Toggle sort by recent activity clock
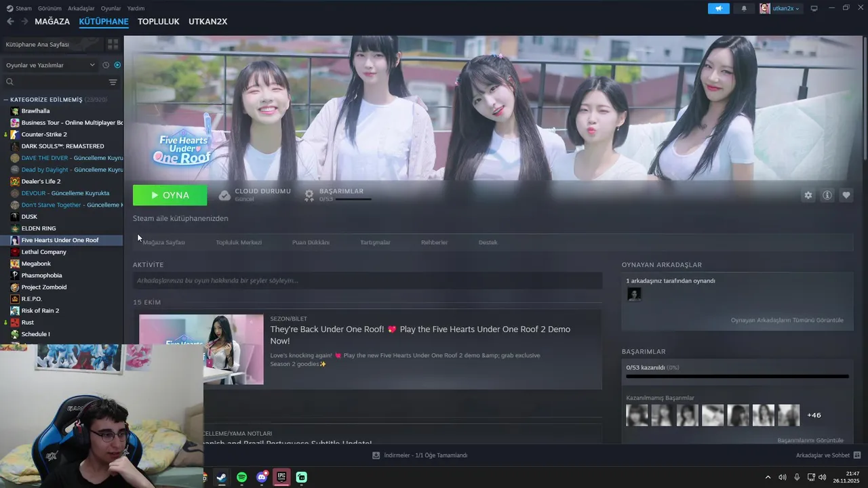Screen dimensions: 868x488 106,65
